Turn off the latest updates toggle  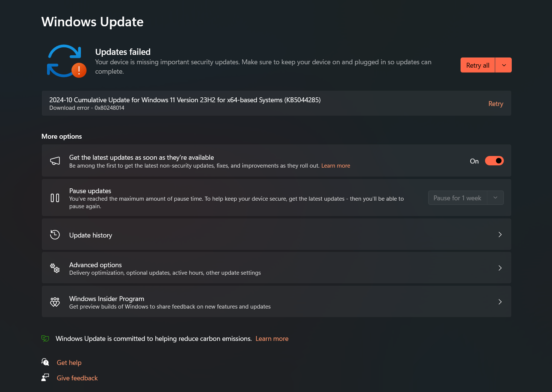[x=494, y=161]
